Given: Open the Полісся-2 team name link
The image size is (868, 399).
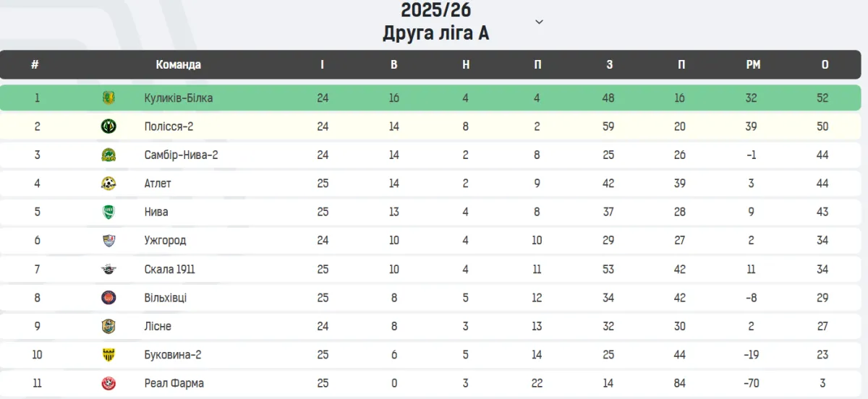Looking at the screenshot, I should 169,126.
